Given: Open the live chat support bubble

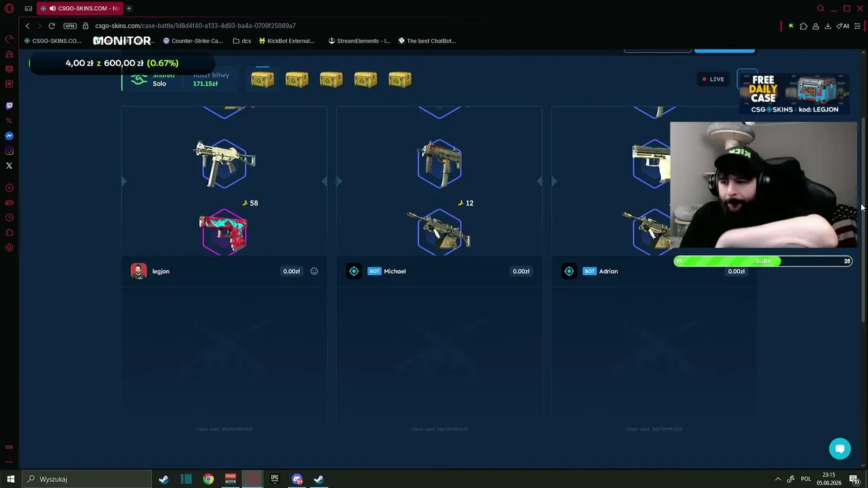Looking at the screenshot, I should 840,449.
